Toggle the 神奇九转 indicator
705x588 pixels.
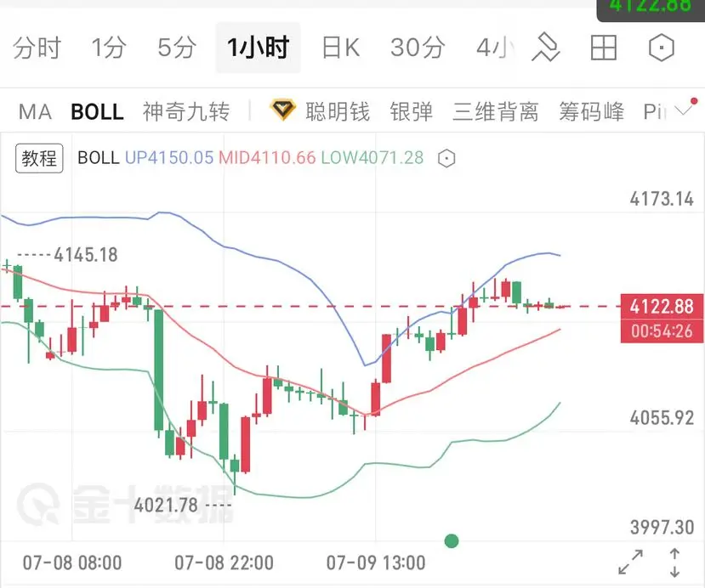pyautogui.click(x=186, y=111)
